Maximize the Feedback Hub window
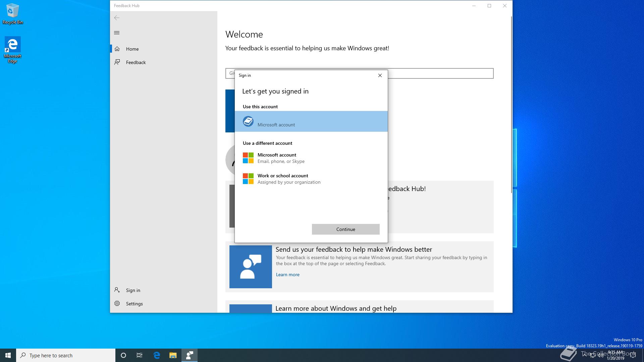The width and height of the screenshot is (644, 362). (x=489, y=6)
